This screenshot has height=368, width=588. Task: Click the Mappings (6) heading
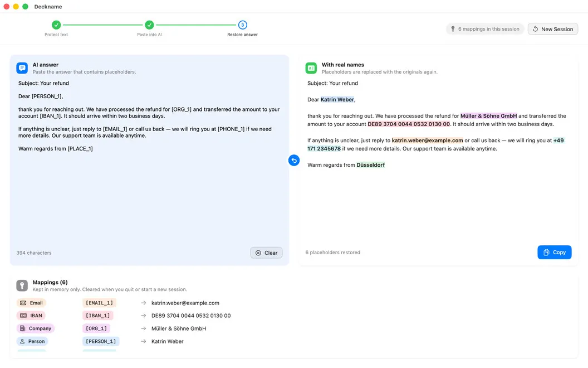[x=50, y=282]
